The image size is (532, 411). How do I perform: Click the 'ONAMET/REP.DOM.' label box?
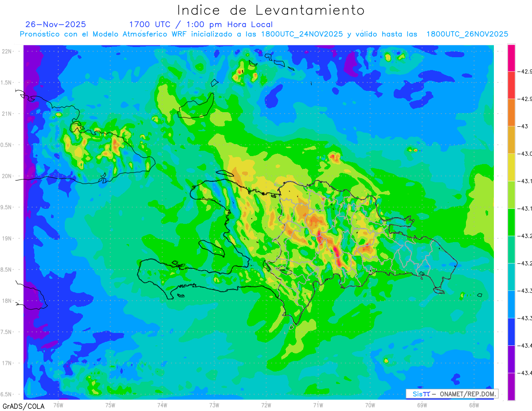pos(452,394)
